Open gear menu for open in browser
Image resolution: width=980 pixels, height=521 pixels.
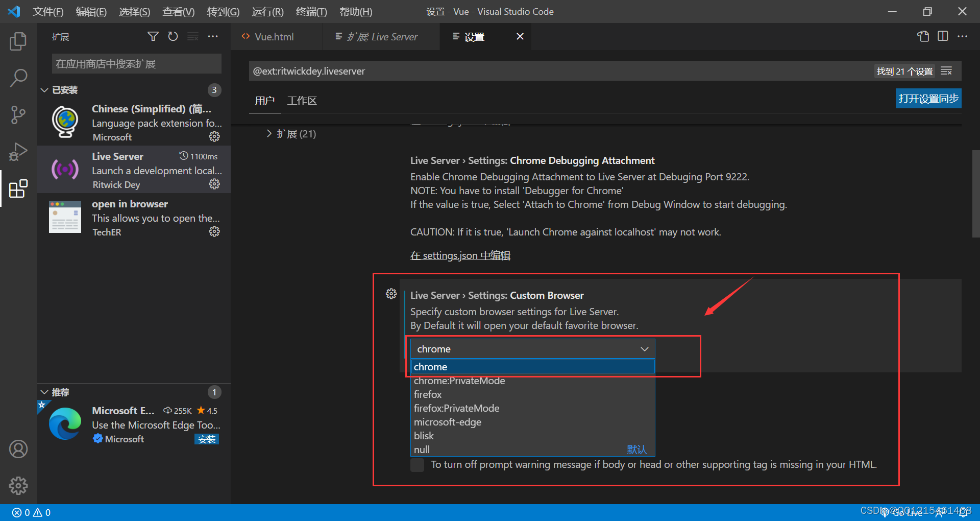coord(214,231)
